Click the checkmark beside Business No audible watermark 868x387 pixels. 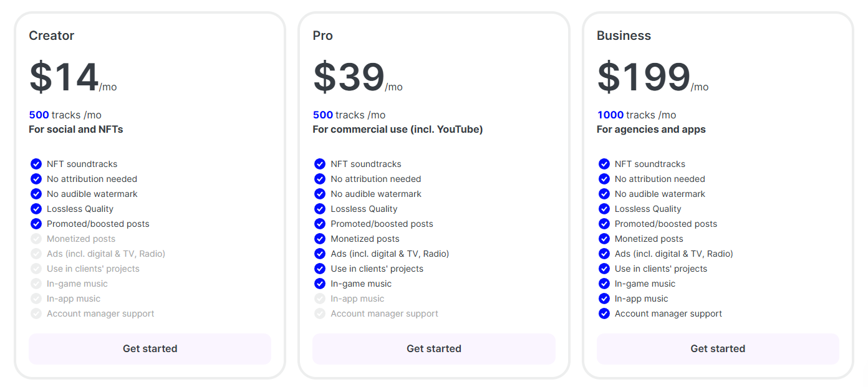[x=604, y=194]
